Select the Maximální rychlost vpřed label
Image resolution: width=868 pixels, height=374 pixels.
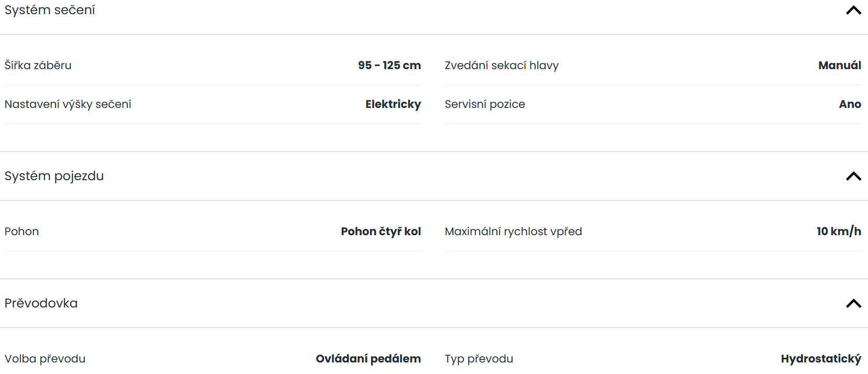tap(513, 232)
